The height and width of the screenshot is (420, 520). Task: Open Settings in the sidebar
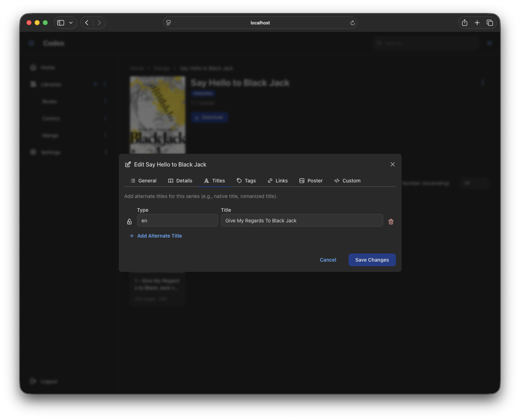[x=50, y=152]
